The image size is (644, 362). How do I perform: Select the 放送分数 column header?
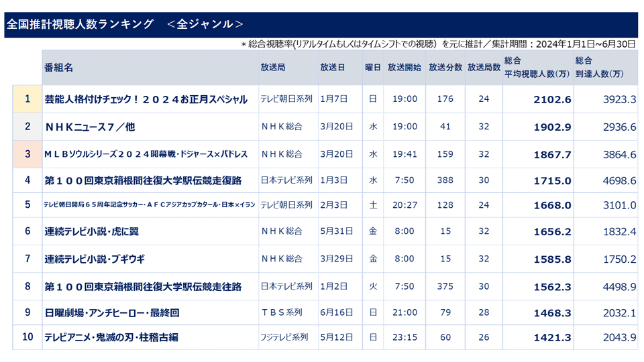pyautogui.click(x=445, y=67)
